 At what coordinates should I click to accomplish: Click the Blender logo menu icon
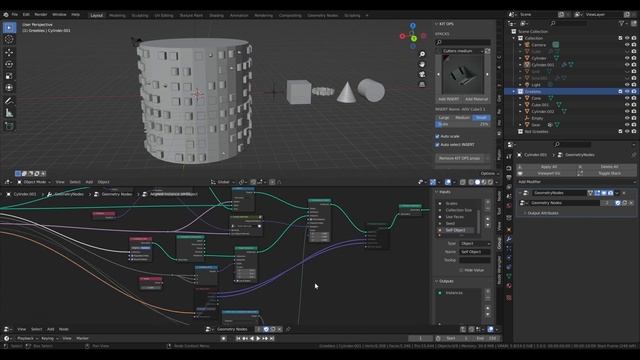(x=6, y=15)
